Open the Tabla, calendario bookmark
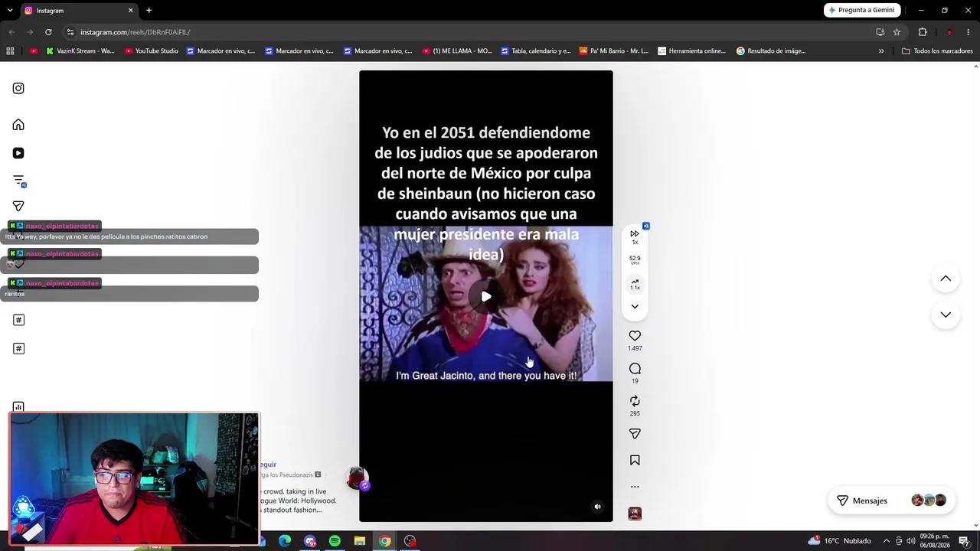980x551 pixels. click(536, 51)
